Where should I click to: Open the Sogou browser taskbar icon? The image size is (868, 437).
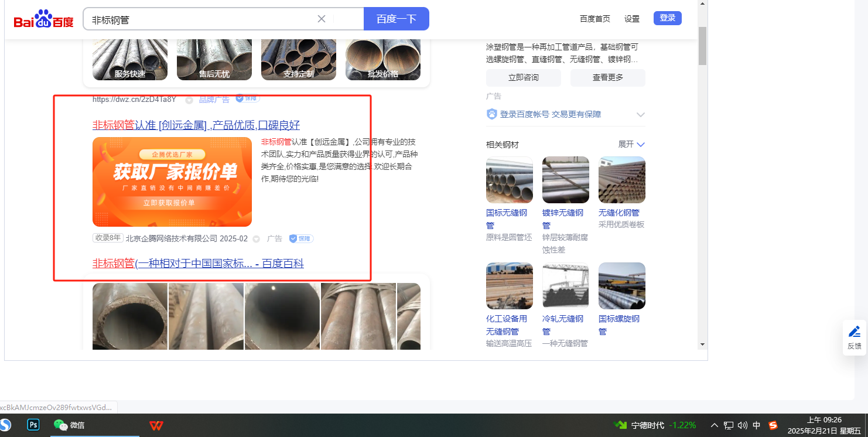tap(4, 425)
